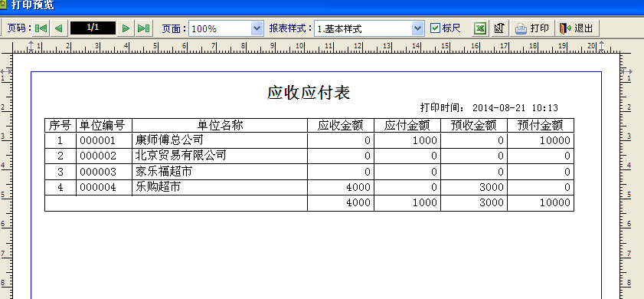
Task: Select the left margin marker on top ruler
Action: pos(31,47)
